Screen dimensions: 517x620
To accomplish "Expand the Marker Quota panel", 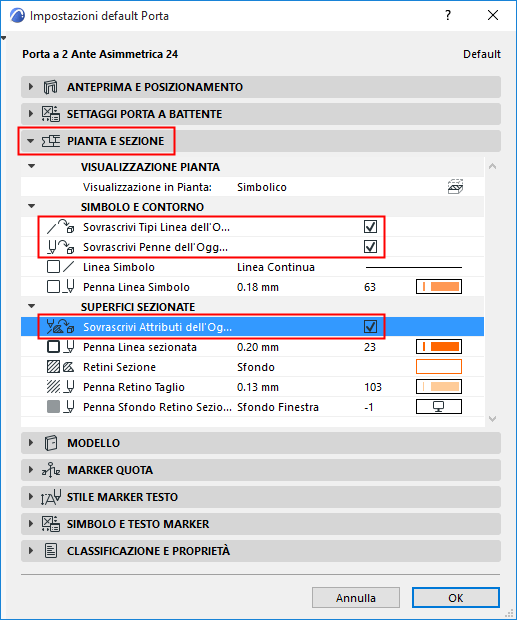I will pos(31,470).
